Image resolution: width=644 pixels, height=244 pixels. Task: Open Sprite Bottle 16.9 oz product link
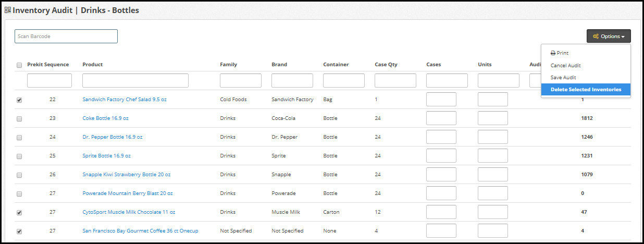(x=106, y=155)
